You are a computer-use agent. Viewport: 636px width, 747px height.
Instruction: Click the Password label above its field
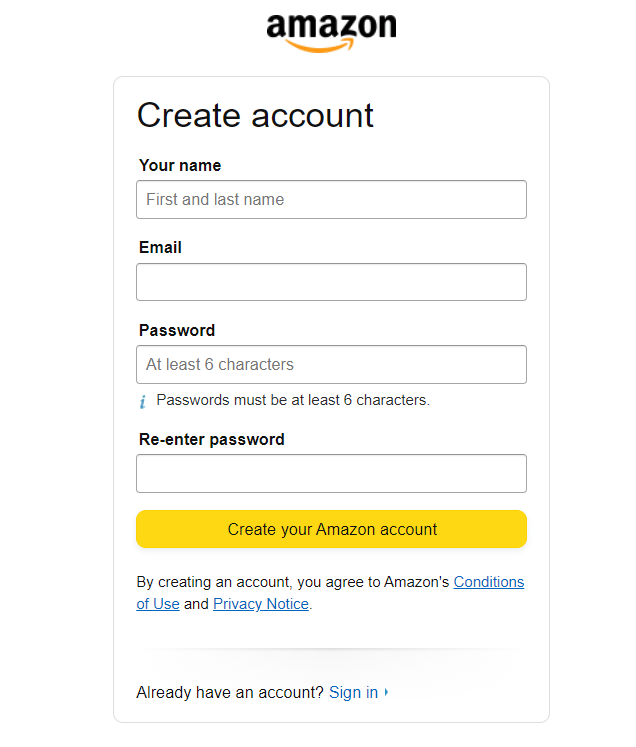177,331
